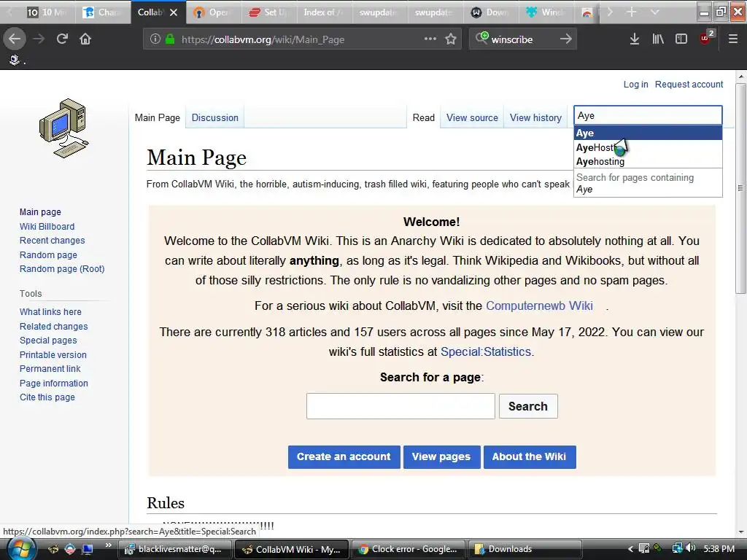Open Main page sidebar link
The image size is (747, 560).
tap(40, 212)
